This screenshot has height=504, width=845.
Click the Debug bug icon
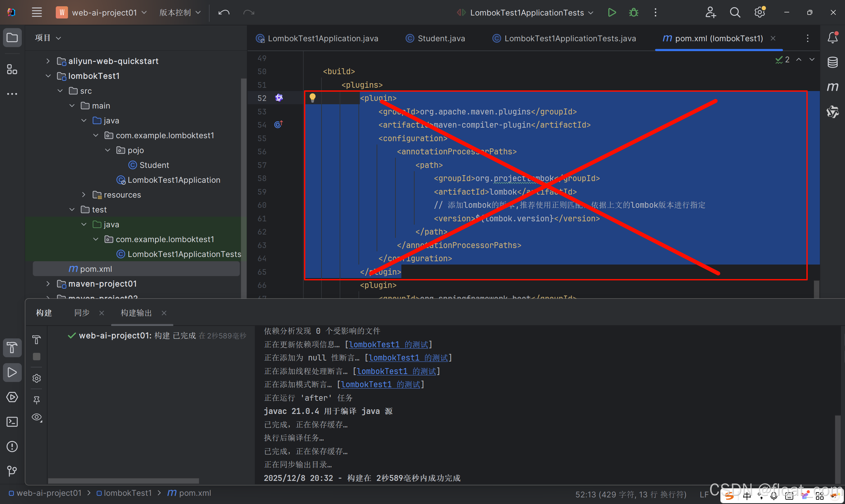pos(634,13)
